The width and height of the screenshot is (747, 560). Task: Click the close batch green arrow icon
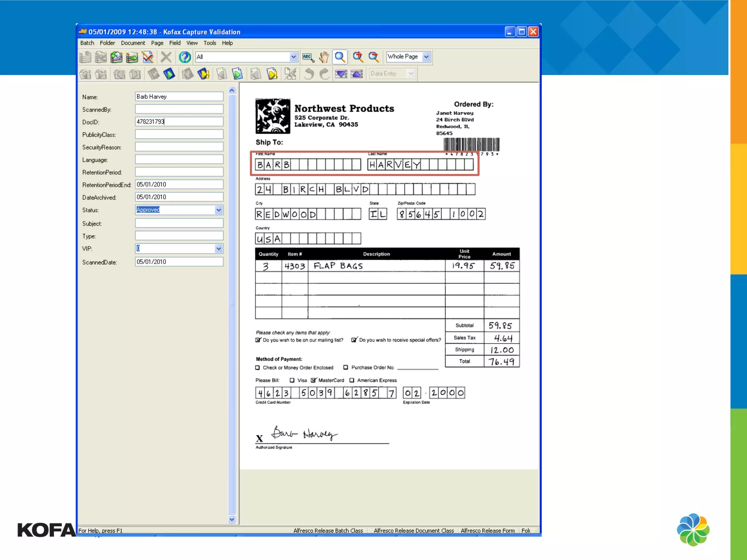click(x=132, y=57)
